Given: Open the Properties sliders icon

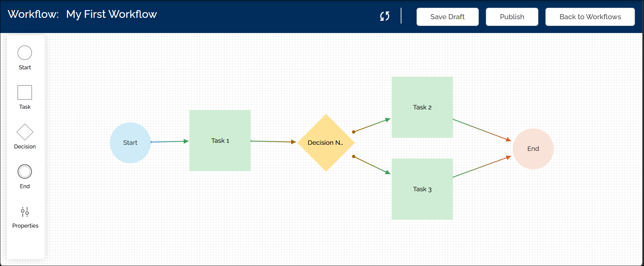Looking at the screenshot, I should pos(25,212).
